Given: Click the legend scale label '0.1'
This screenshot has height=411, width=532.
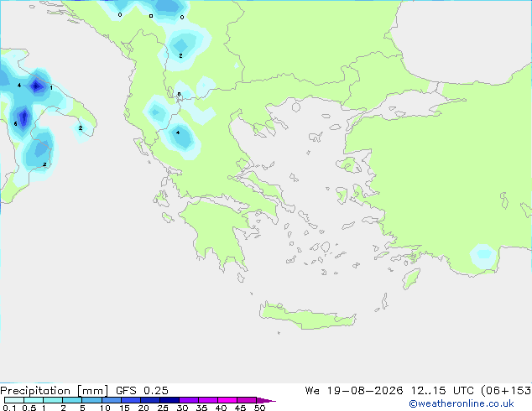Looking at the screenshot, I should [9, 408].
